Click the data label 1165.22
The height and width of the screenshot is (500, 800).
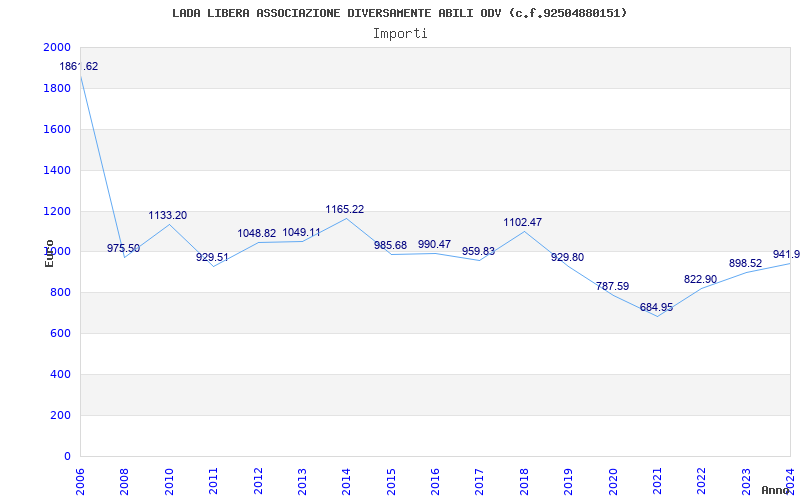click(345, 209)
